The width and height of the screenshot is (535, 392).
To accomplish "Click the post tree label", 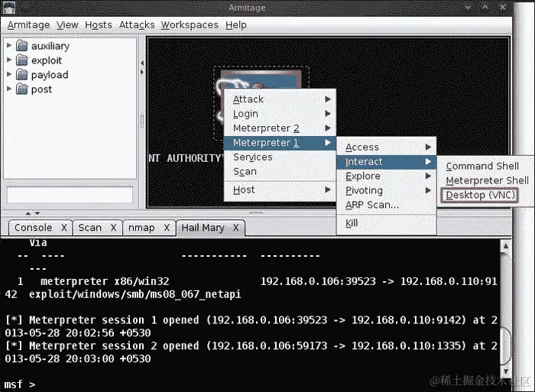I will click(x=41, y=89).
